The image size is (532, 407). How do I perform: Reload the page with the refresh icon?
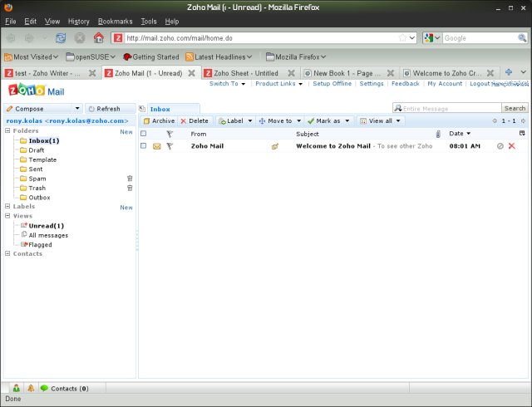[61, 38]
